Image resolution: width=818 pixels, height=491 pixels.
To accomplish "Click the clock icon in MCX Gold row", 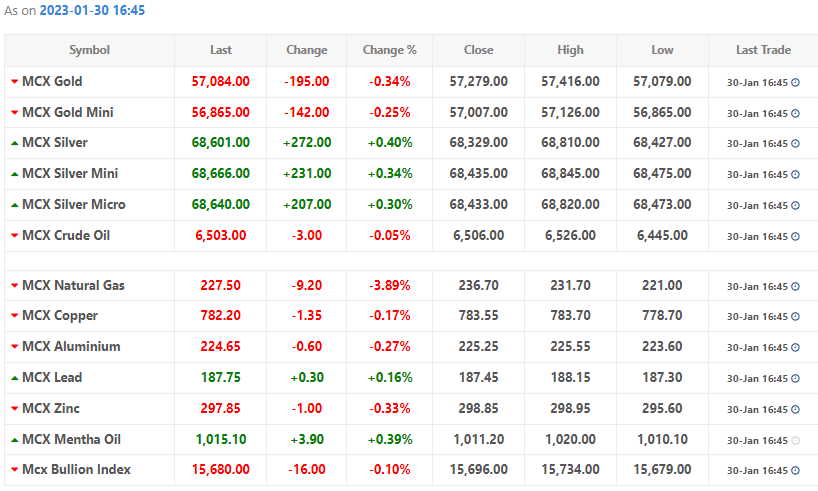I will click(x=795, y=82).
